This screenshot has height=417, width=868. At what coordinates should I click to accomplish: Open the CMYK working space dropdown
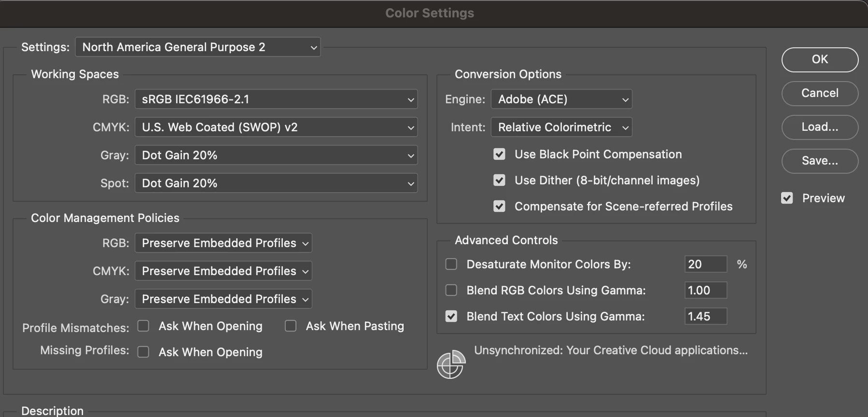pos(276,127)
